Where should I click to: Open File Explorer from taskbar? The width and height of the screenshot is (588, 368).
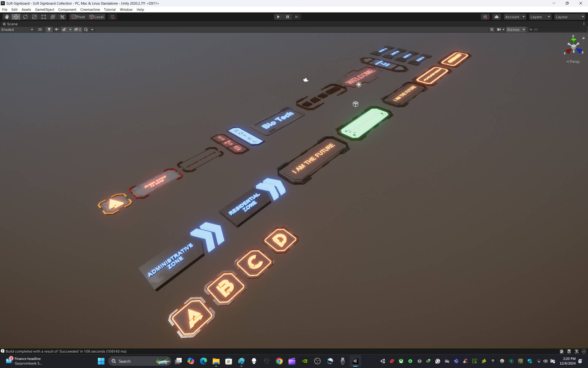click(x=216, y=361)
